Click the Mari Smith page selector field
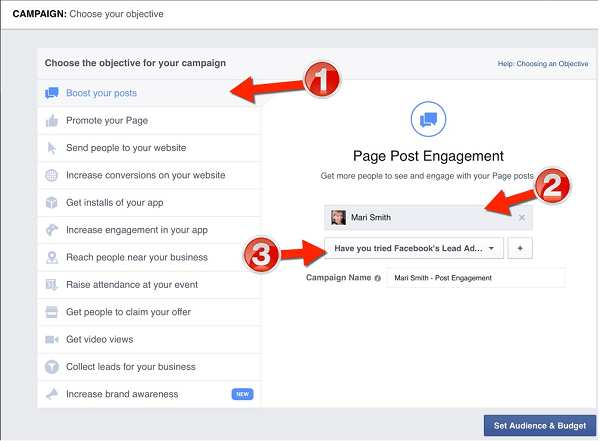The width and height of the screenshot is (600, 441). pos(428,217)
